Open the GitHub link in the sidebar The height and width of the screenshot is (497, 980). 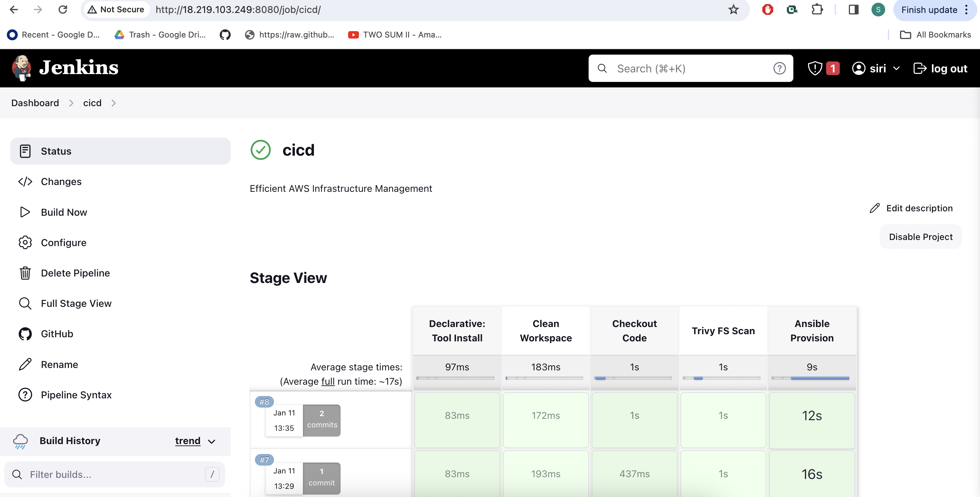(57, 334)
